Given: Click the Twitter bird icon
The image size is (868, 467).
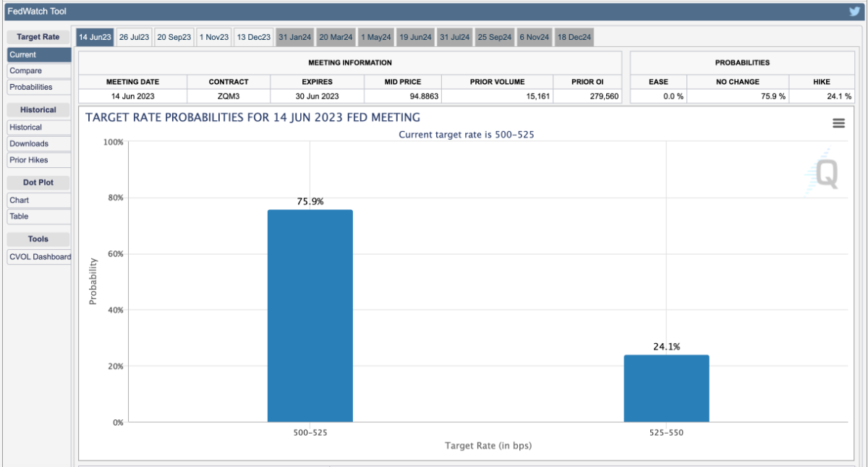Looking at the screenshot, I should 854,12.
